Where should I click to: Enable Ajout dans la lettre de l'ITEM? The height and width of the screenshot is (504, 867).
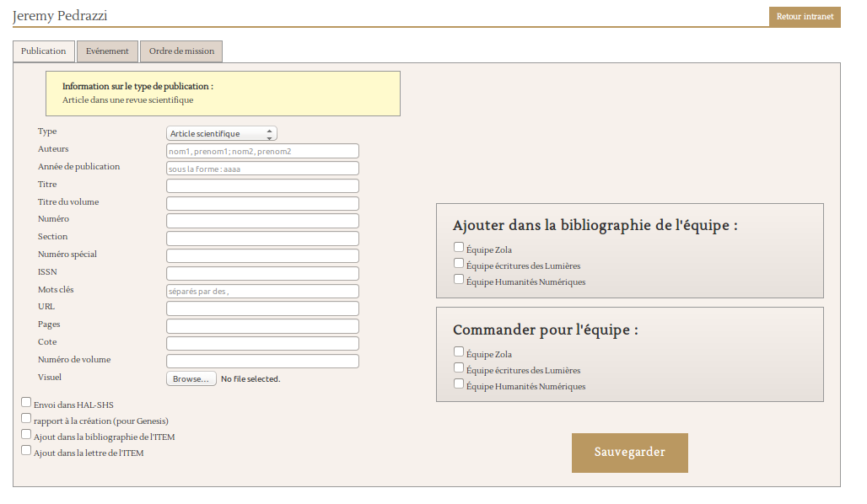[26, 451]
